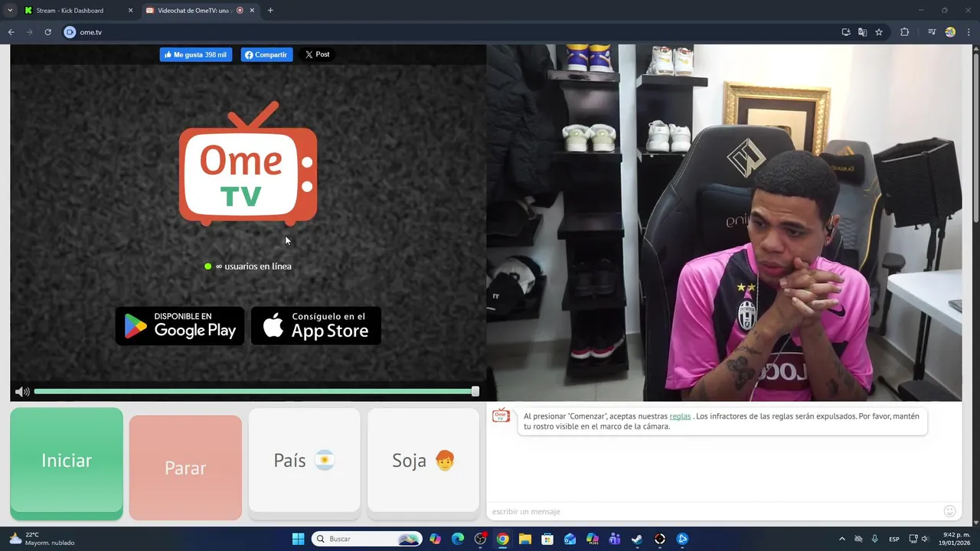Open Microsoft Teams from the taskbar

point(615,539)
